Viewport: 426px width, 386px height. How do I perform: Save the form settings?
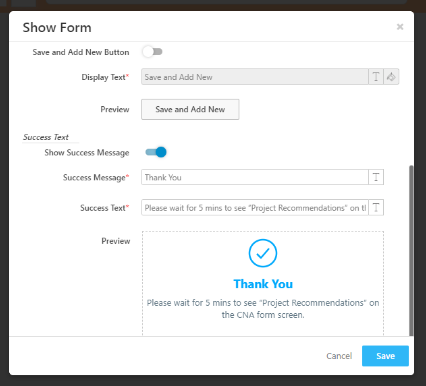(x=385, y=356)
